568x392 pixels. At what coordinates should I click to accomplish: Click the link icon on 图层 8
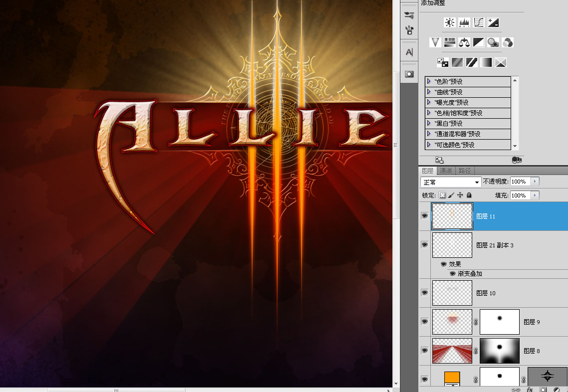point(476,351)
